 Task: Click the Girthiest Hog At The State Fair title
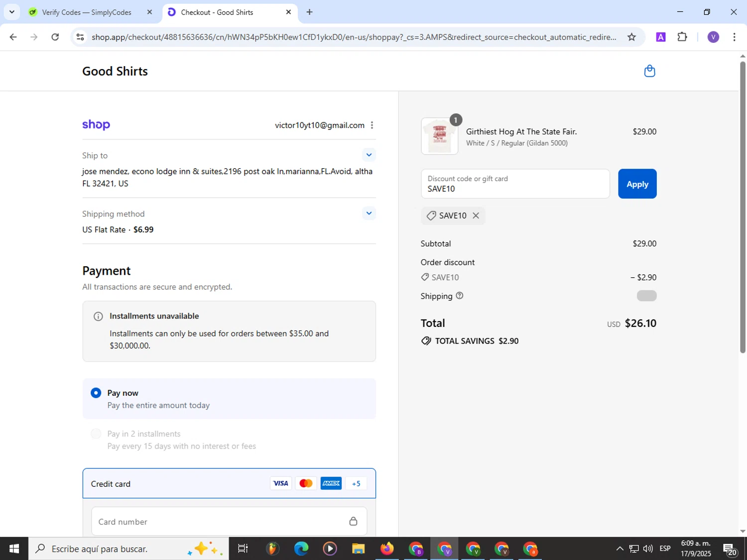(521, 131)
